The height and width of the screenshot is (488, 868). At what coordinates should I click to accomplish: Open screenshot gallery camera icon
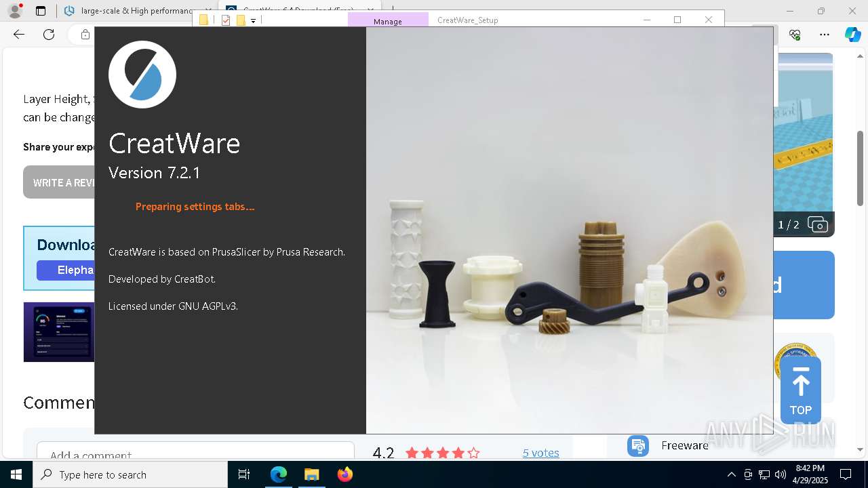point(818,224)
